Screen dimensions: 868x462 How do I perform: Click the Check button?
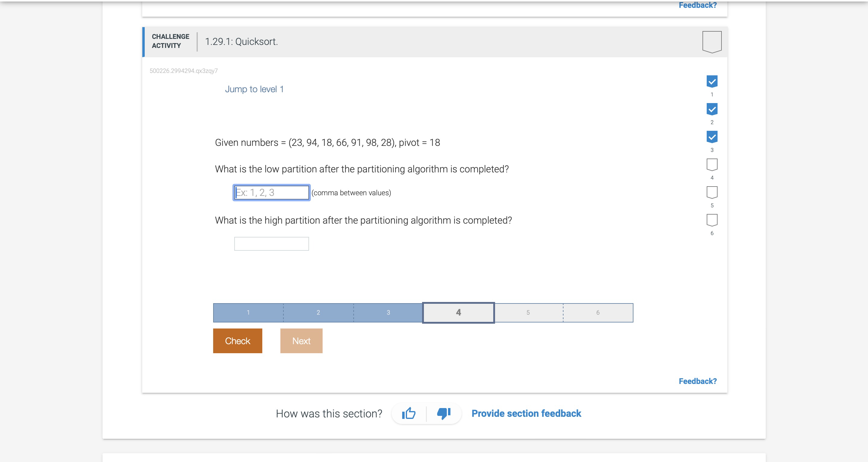click(237, 341)
